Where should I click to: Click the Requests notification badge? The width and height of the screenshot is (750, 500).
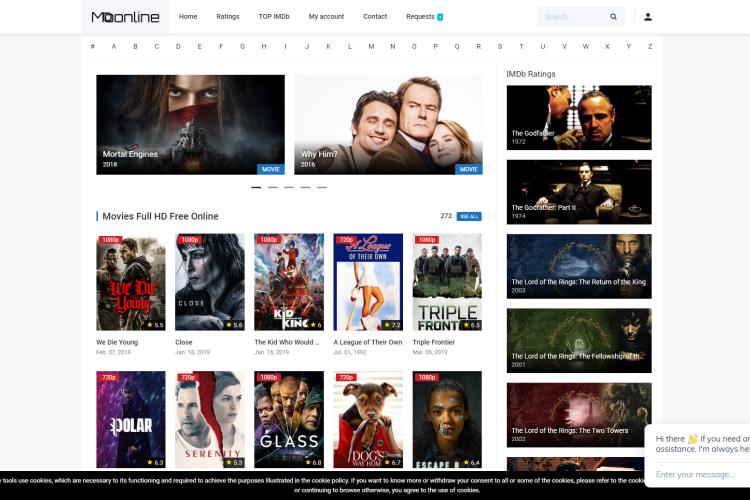(x=440, y=17)
